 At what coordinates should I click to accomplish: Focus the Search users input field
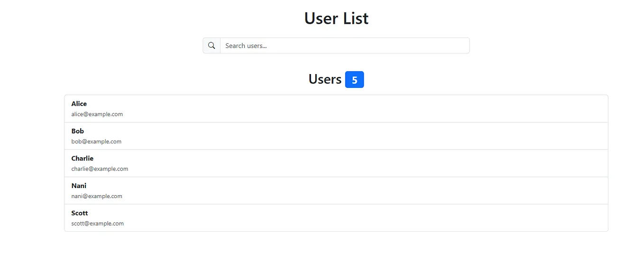coord(345,46)
